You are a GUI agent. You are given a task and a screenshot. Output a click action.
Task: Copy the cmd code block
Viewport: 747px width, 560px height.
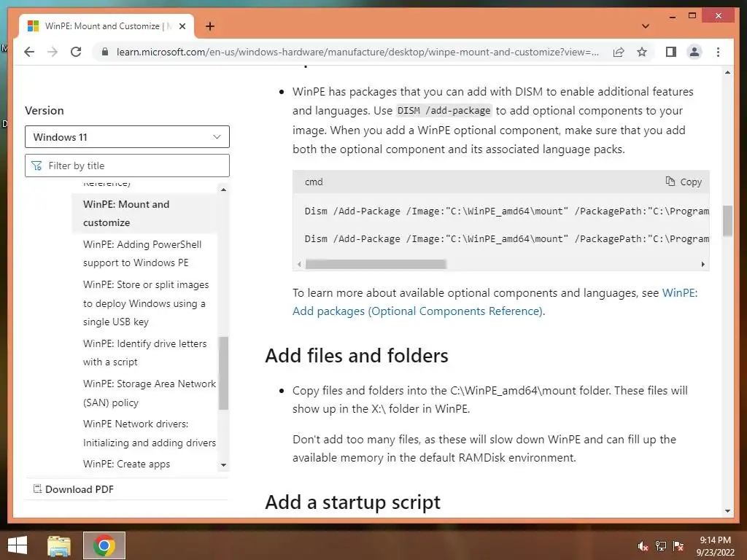(x=684, y=182)
